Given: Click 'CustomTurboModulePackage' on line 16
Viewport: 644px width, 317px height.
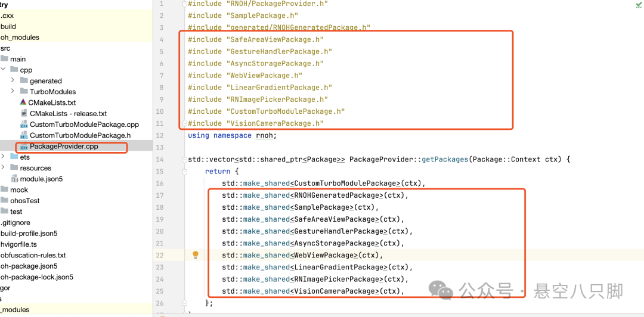Looking at the screenshot, I should point(345,183).
